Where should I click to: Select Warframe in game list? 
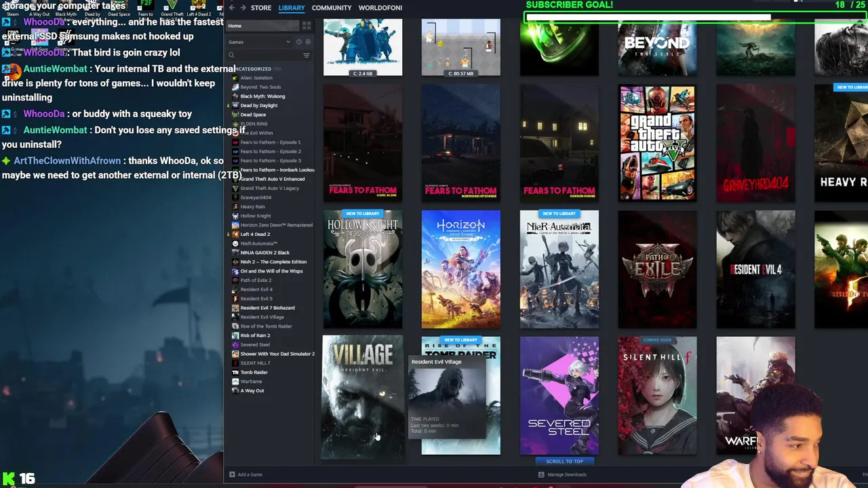[251, 382]
